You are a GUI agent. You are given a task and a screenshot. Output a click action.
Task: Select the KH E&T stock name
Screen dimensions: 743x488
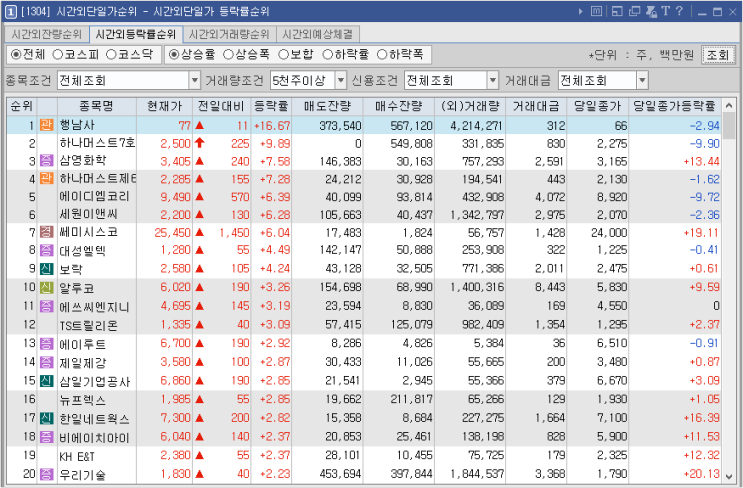[x=77, y=456]
